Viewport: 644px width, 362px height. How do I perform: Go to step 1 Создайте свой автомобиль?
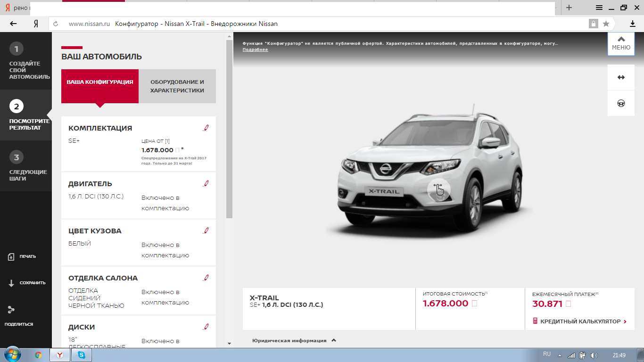point(26,61)
